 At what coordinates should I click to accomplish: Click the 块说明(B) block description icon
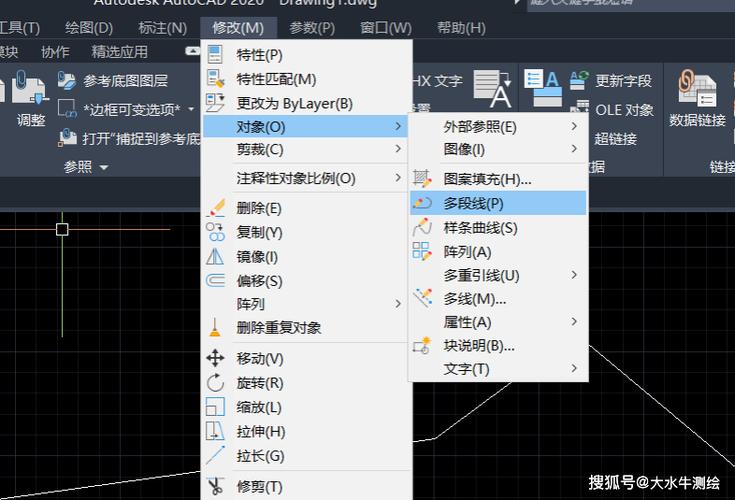pos(422,345)
